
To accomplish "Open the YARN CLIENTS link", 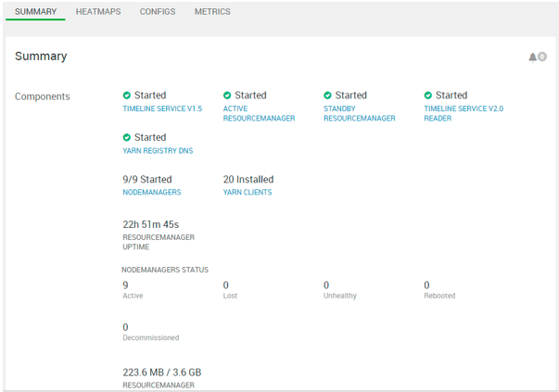I will pos(248,192).
